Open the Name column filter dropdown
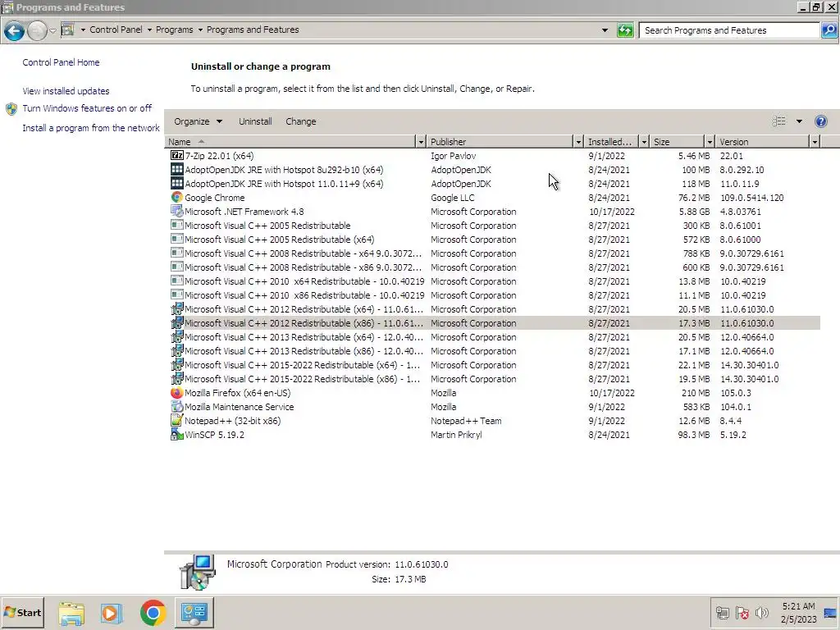This screenshot has height=630, width=840. pyautogui.click(x=421, y=142)
